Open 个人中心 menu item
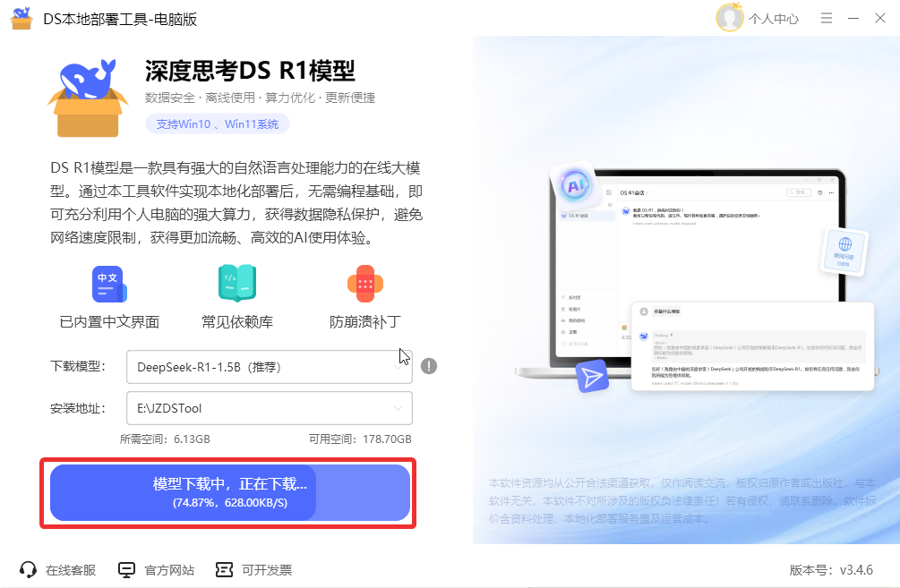This screenshot has width=900, height=588. [x=773, y=19]
